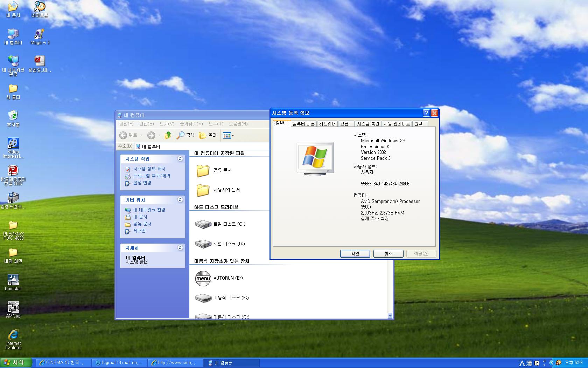
Task: Select 로컬 디스크 (C:) drive
Action: (x=220, y=224)
